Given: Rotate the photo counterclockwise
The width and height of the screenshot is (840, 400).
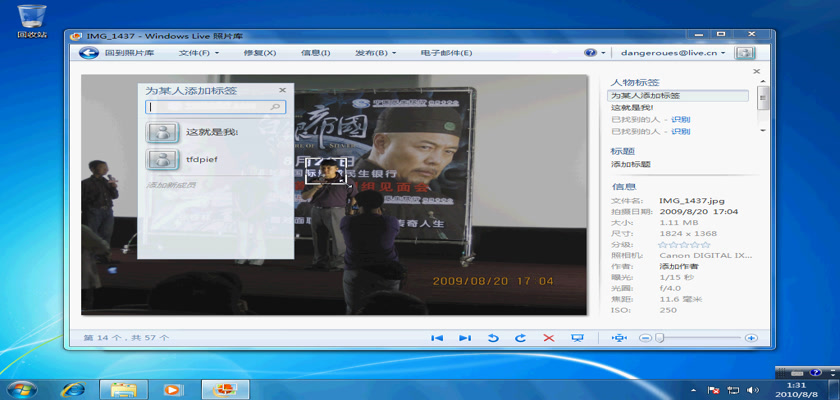Looking at the screenshot, I should pyautogui.click(x=493, y=338).
